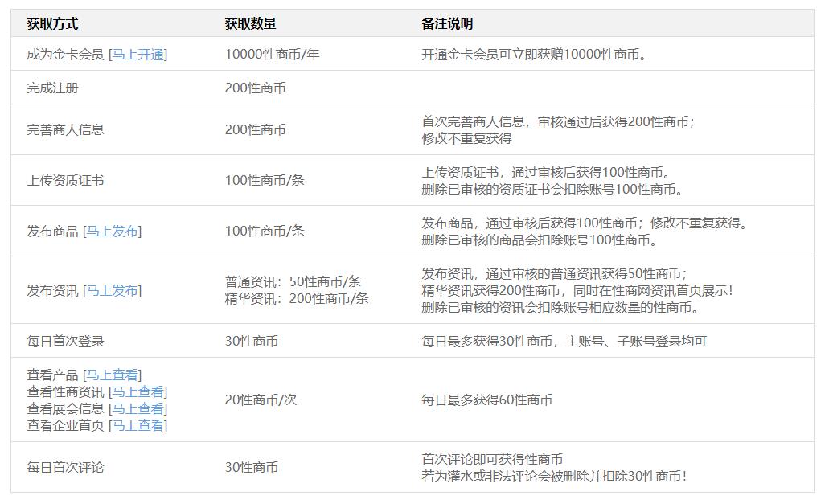
Task: Click 马上查看 next to 查看展会信息
Action: (137, 409)
